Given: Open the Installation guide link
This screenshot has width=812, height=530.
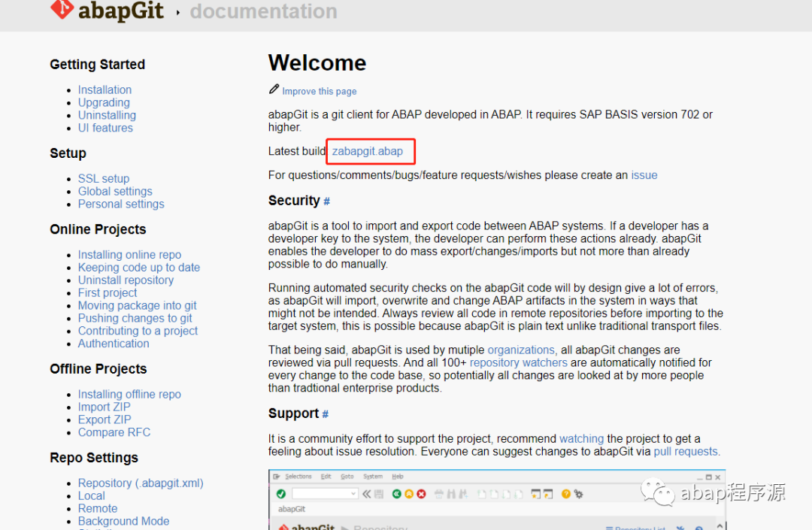Looking at the screenshot, I should tap(105, 89).
